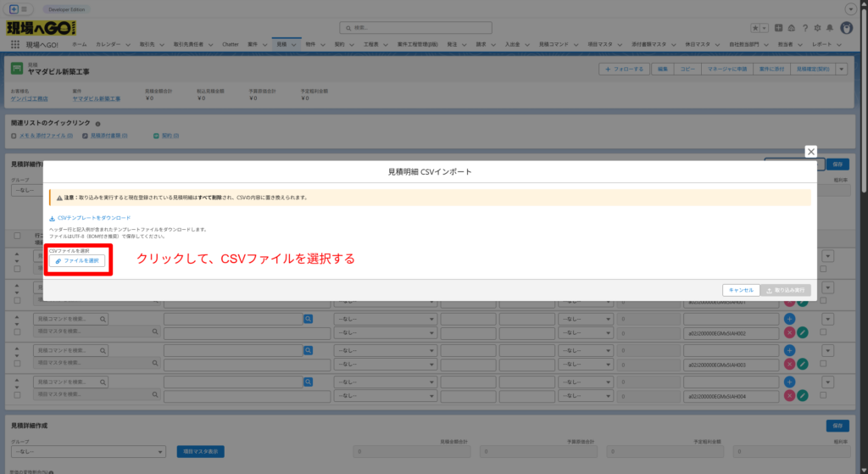This screenshot has height=474, width=868.
Task: Toggle the select-all checkbox in table header
Action: (17, 236)
